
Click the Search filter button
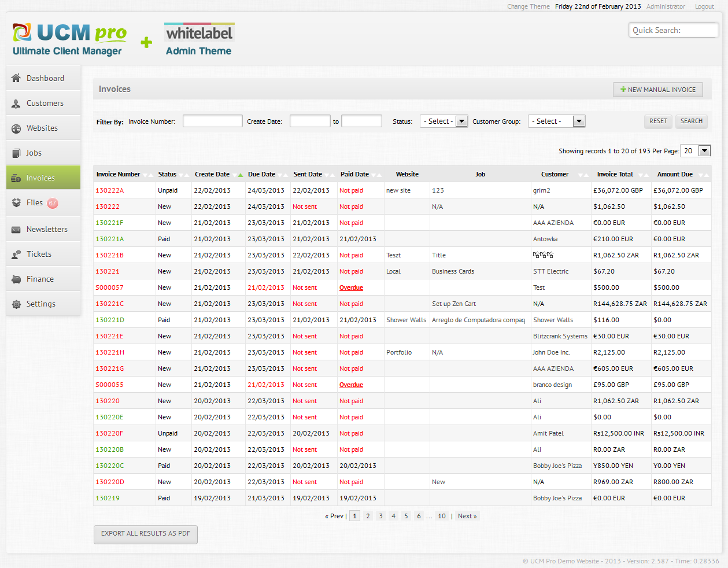[692, 121]
